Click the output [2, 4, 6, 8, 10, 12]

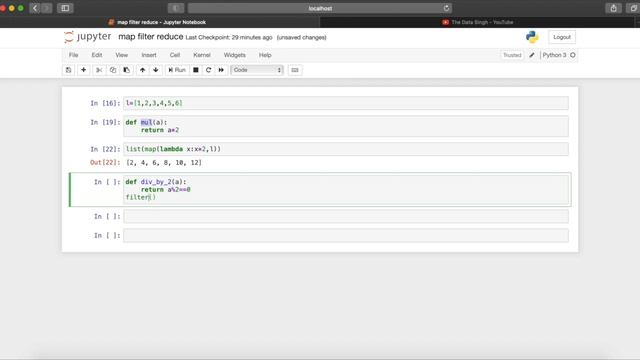tap(164, 162)
